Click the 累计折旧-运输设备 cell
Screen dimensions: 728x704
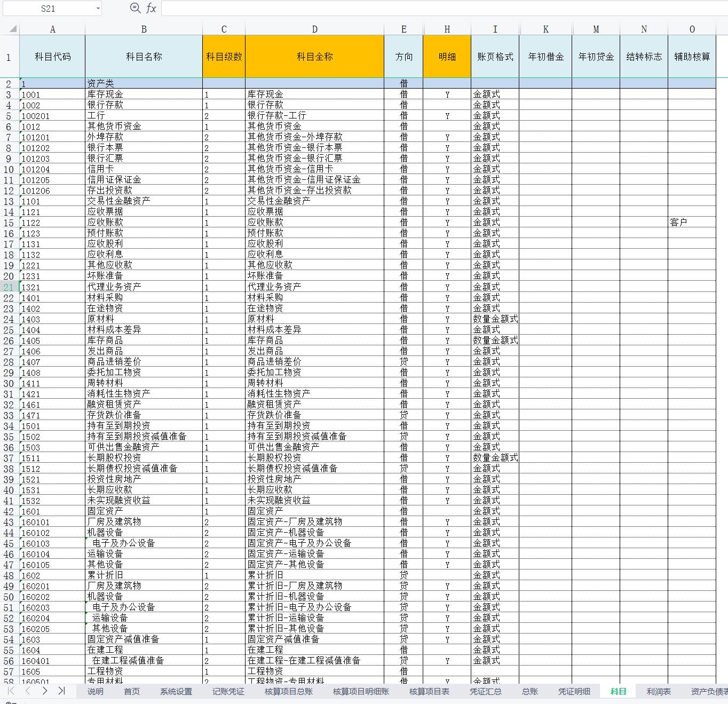point(315,618)
